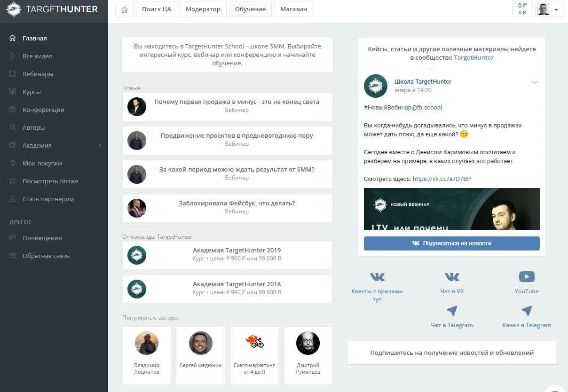
Task: Click the #НовыйВебинар@th.school hashtag
Action: coord(403,108)
